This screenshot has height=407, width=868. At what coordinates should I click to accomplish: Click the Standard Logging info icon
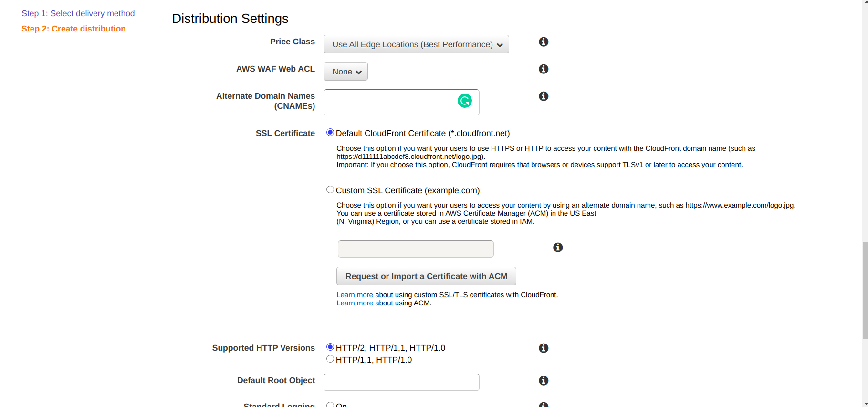[543, 405]
